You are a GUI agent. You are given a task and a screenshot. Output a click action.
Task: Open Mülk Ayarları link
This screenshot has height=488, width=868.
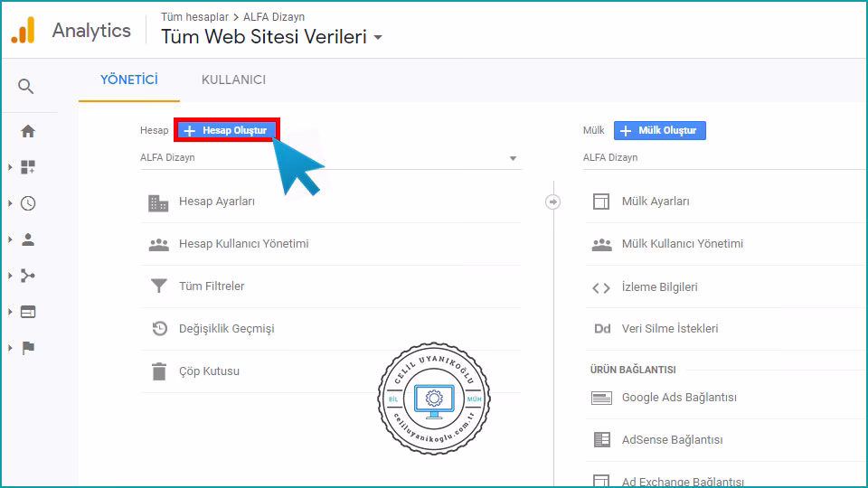point(656,202)
